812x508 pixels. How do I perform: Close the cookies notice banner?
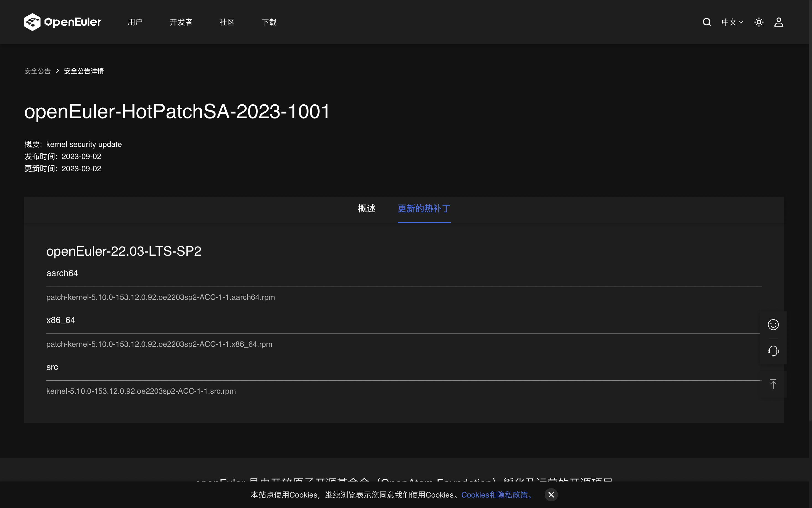point(551,495)
